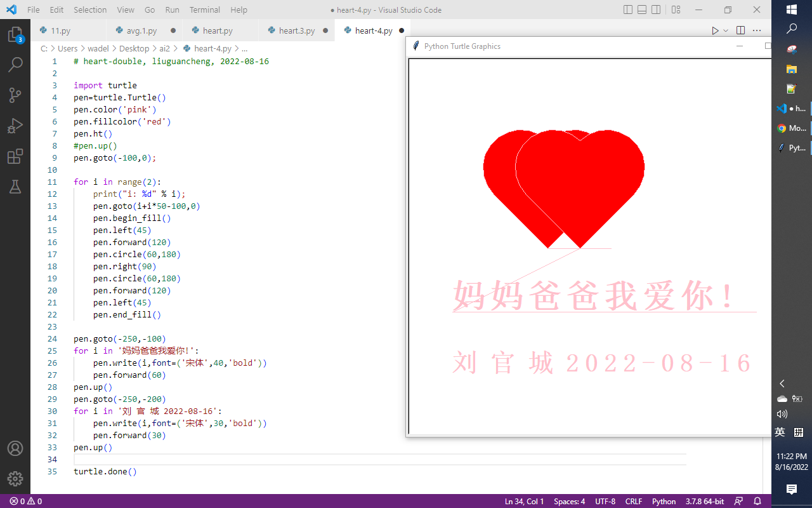Open the Manage gear menu

coord(15,479)
